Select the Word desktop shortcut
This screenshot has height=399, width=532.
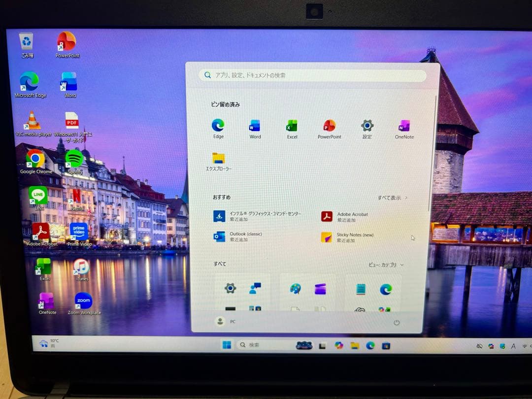click(x=69, y=85)
